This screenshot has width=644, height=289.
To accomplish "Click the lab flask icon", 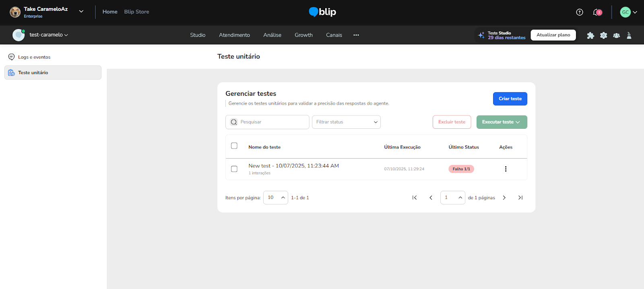I will click(629, 35).
